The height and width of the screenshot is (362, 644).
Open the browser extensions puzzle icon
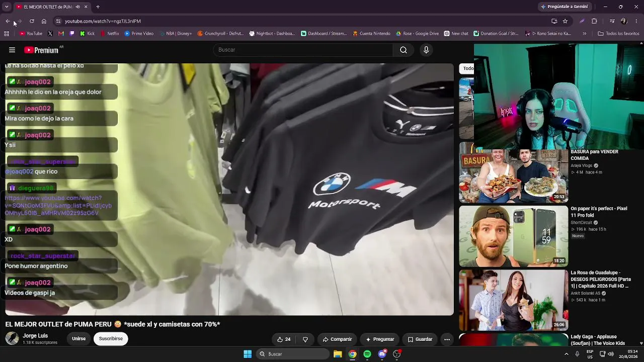(x=594, y=21)
